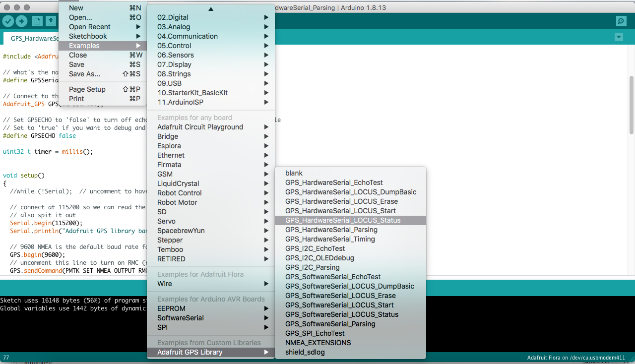Screen dimensions: 635x364
Task: Choose Save As... in File menu
Action: 103,74
